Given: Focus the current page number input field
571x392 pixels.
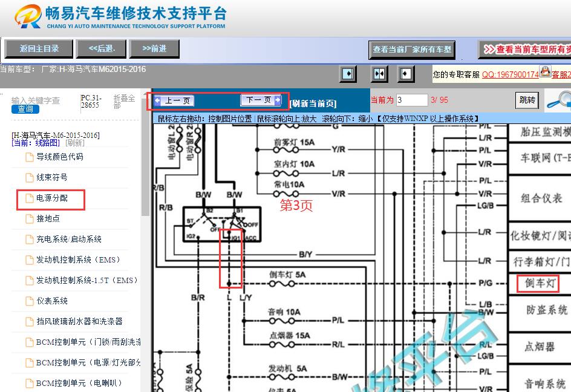Looking at the screenshot, I should click(x=412, y=100).
